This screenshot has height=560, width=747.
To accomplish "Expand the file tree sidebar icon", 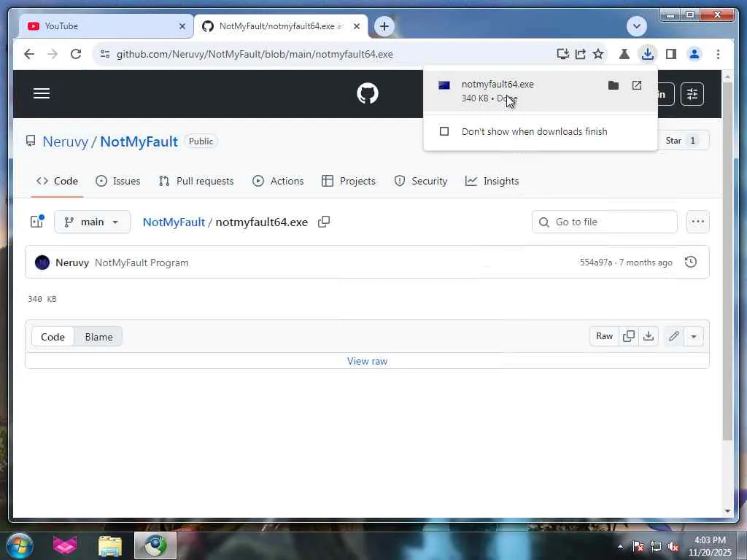I will pos(37,222).
